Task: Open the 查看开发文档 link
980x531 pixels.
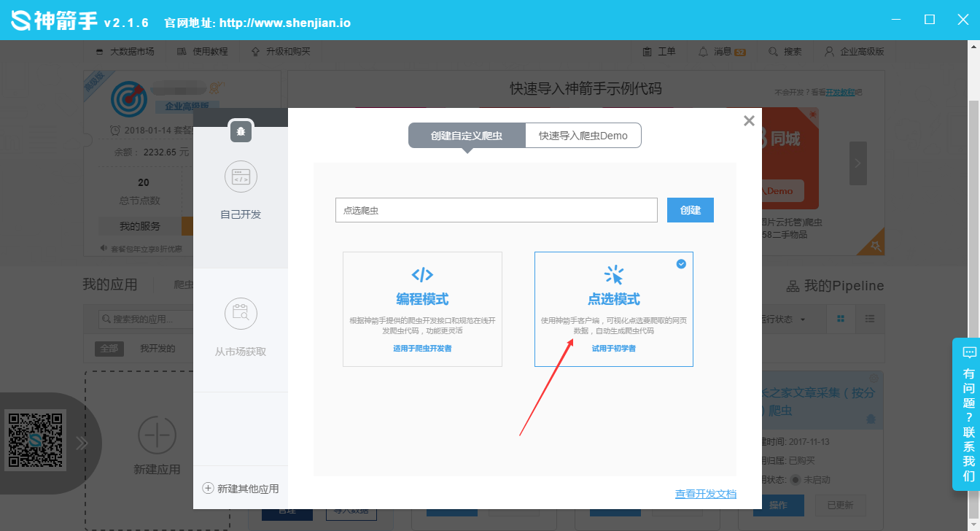Action: [x=705, y=494]
